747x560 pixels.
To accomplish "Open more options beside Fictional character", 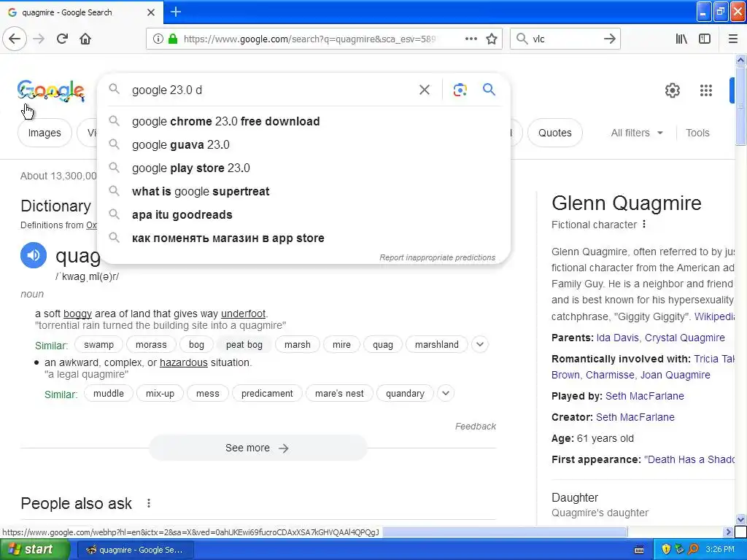I will click(644, 224).
